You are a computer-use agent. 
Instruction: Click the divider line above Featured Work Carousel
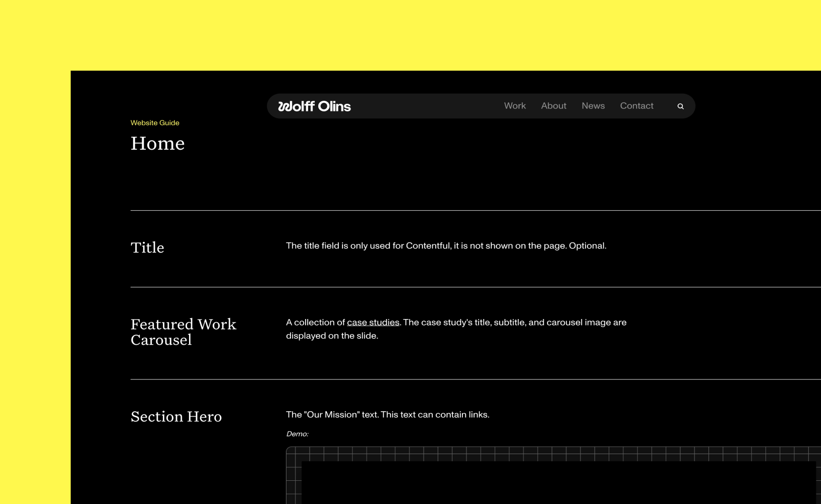(x=454, y=287)
